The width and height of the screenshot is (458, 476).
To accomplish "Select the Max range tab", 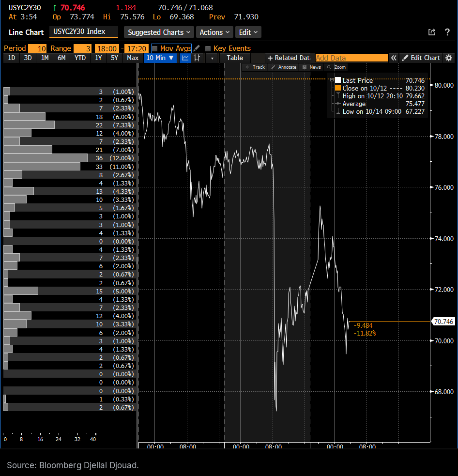I will [x=133, y=58].
